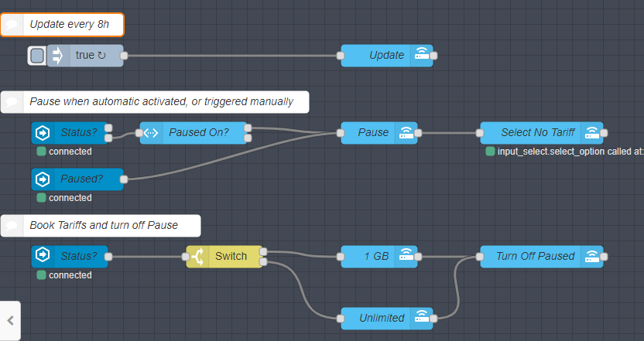This screenshot has height=341, width=644.
Task: Click the inject button on true node
Action: pyautogui.click(x=37, y=56)
